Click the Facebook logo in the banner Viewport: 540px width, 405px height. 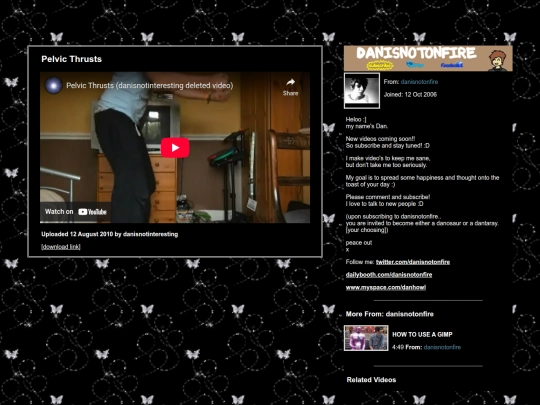[x=451, y=65]
